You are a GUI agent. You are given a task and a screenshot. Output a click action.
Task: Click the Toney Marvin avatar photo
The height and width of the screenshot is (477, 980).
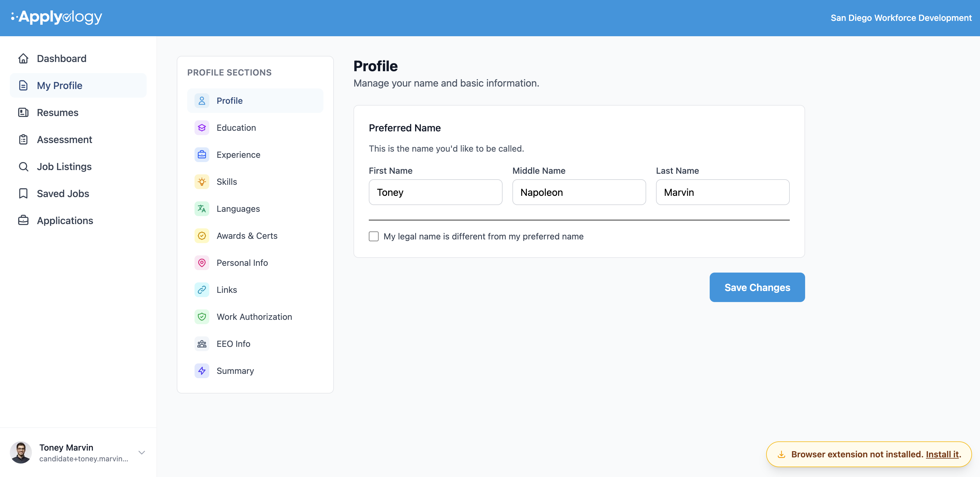pyautogui.click(x=21, y=452)
